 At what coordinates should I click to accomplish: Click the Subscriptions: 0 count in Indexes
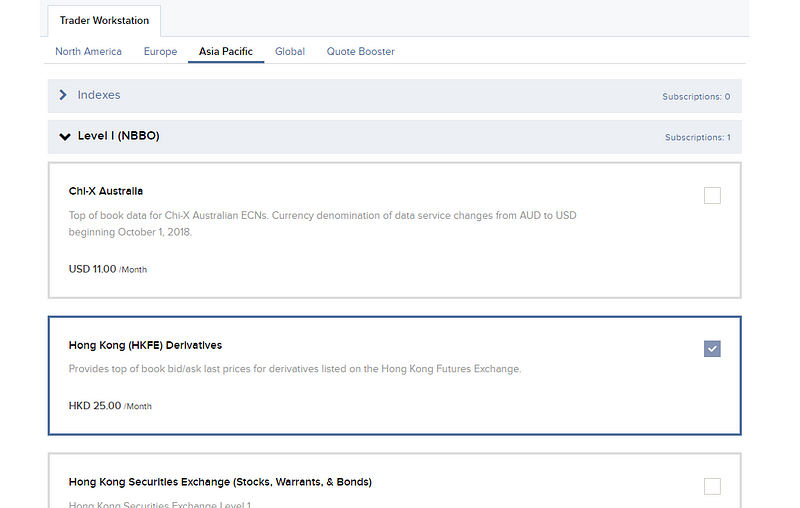[696, 96]
